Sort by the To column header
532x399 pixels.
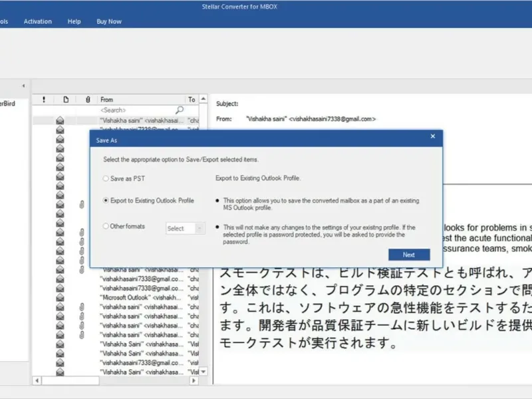(x=192, y=99)
